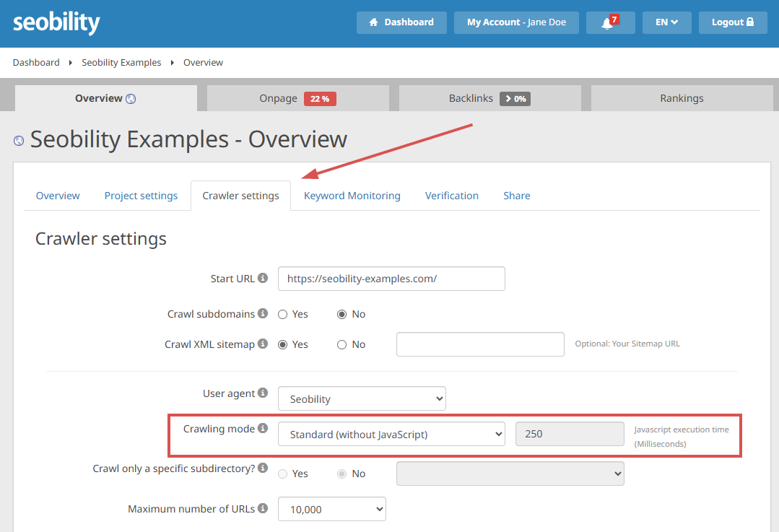
Task: Click the globe icon beside Overview tab
Action: [x=131, y=99]
